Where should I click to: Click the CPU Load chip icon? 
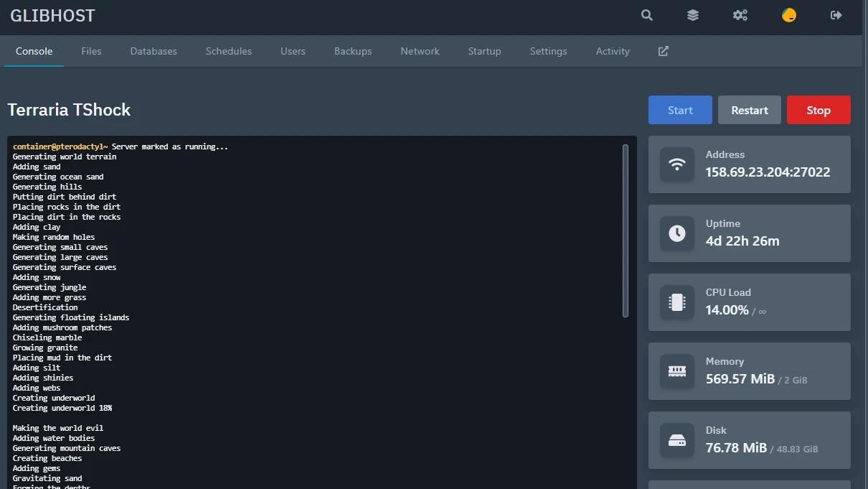[x=677, y=302]
